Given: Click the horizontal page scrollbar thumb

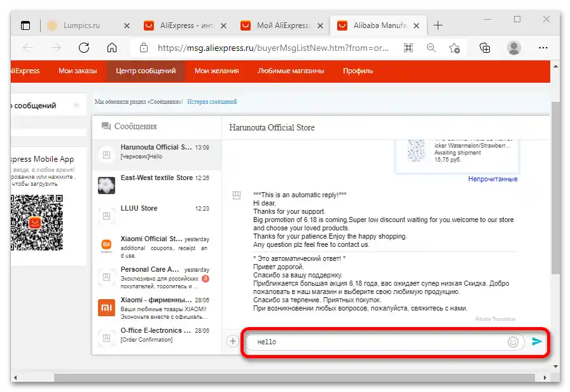Looking at the screenshot, I should tap(295, 378).
